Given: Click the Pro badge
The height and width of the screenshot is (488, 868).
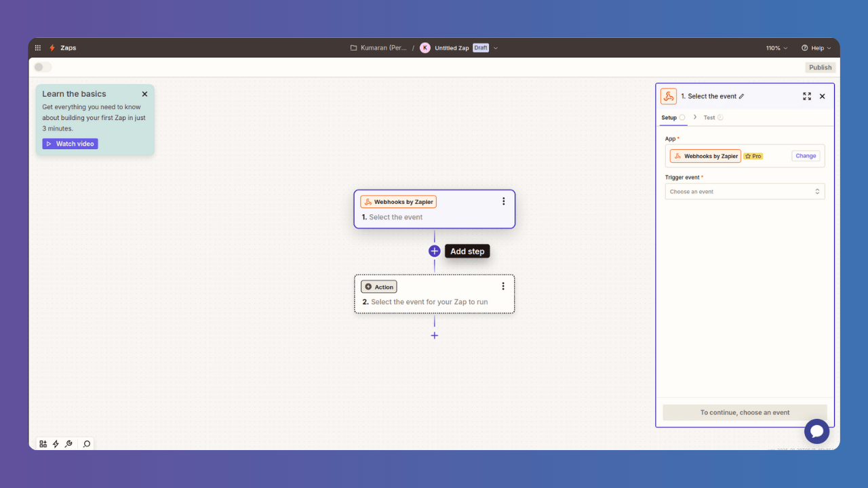Looking at the screenshot, I should pyautogui.click(x=753, y=156).
